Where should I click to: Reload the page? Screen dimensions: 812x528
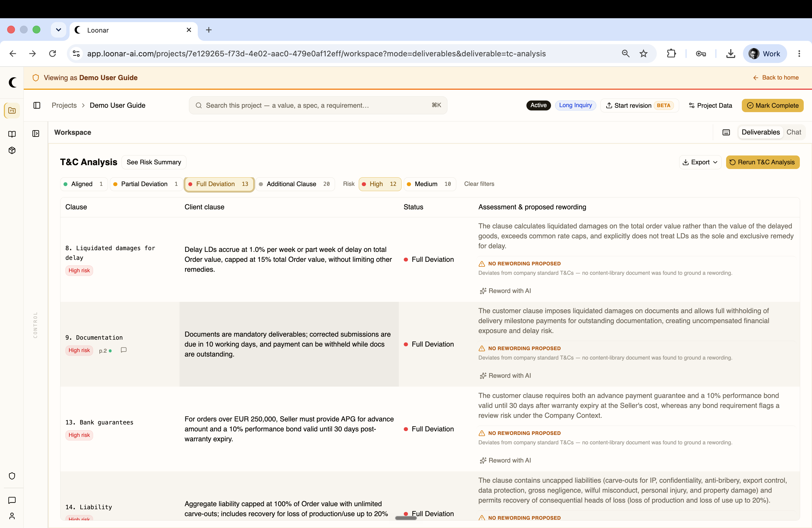point(52,54)
